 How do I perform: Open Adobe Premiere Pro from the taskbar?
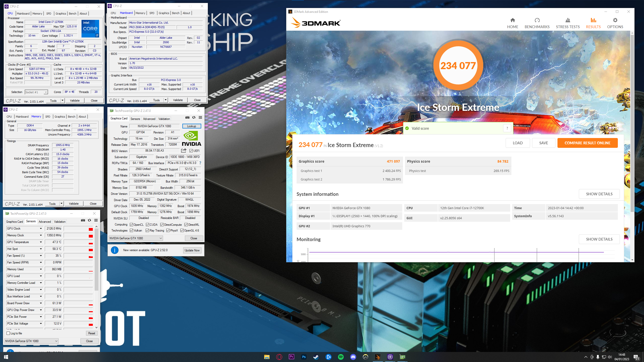pos(291,357)
